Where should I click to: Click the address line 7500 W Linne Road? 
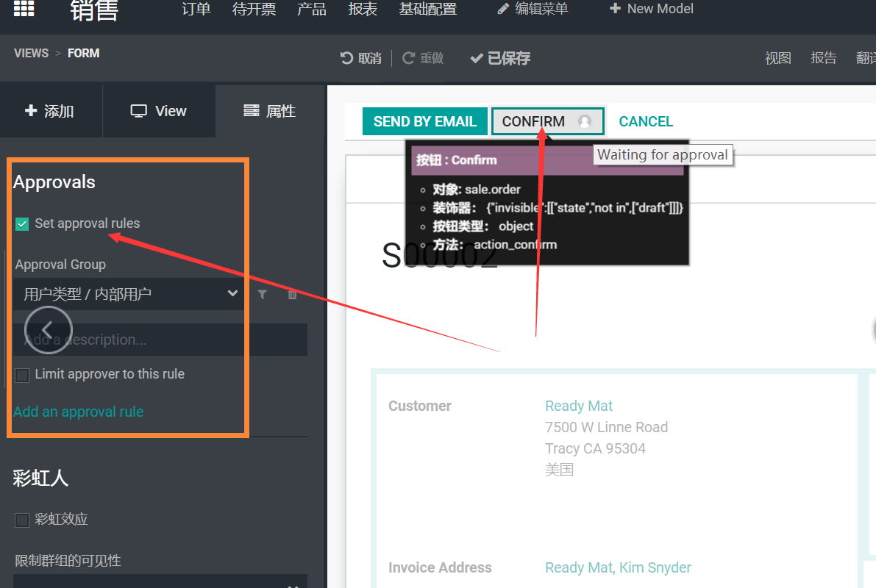606,427
